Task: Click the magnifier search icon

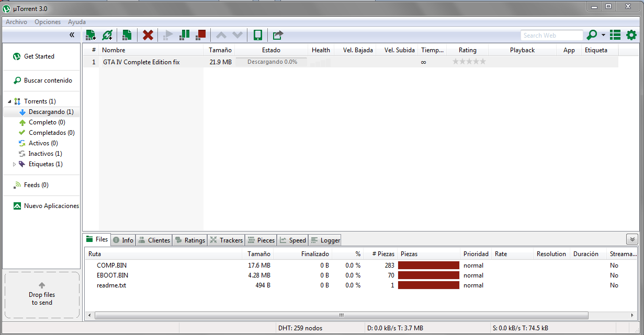Action: pos(592,35)
